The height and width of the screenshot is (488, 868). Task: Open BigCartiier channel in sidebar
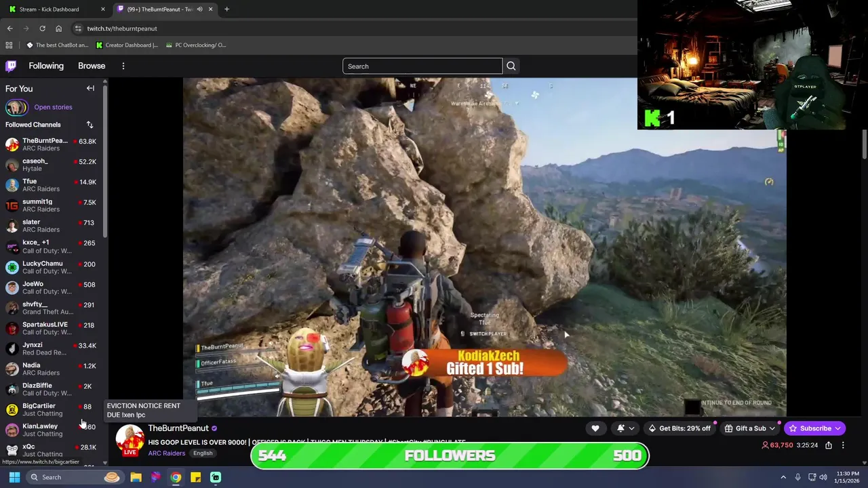pyautogui.click(x=52, y=409)
